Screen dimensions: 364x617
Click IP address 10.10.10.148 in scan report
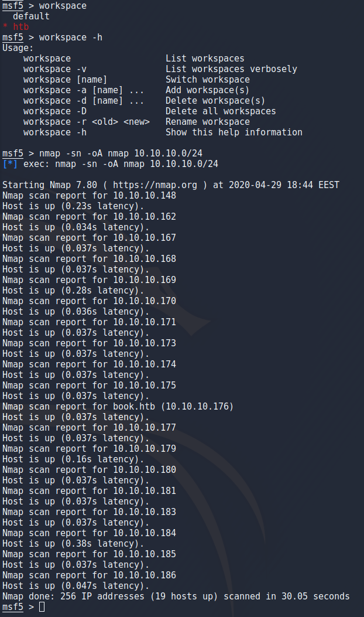[145, 196]
